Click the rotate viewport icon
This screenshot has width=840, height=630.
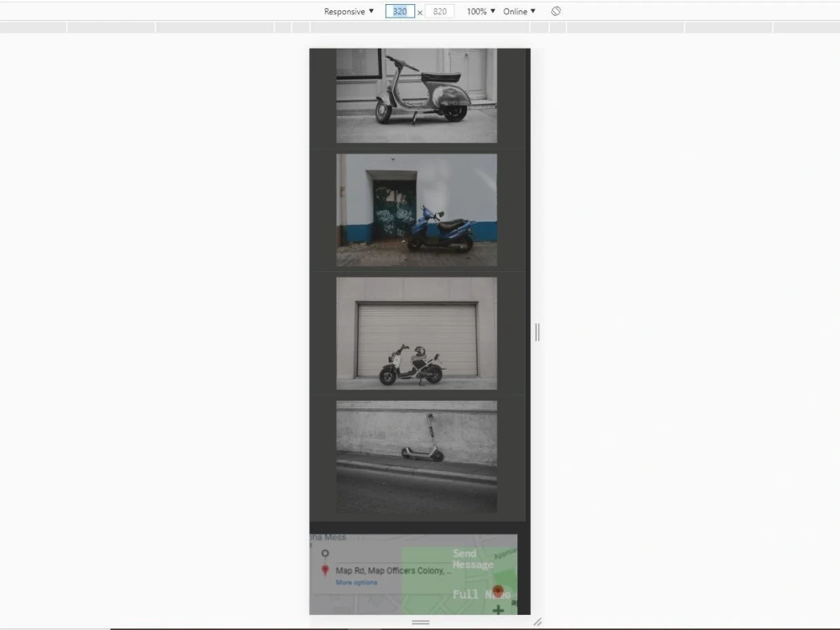click(555, 11)
